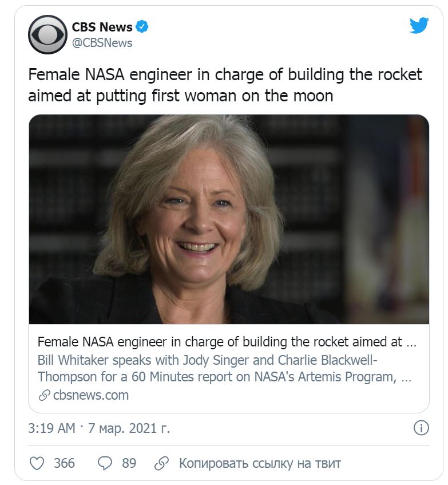The width and height of the screenshot is (448, 485).
Task: Click 'Копировать ссылку на твит' text
Action: pos(260,463)
